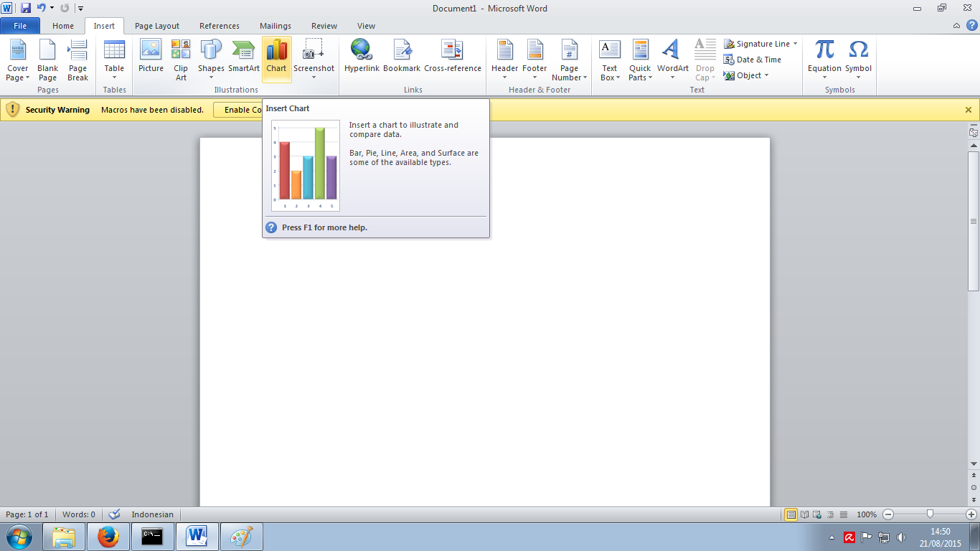Open the References tab
Image resolution: width=980 pixels, height=551 pixels.
[x=220, y=26]
